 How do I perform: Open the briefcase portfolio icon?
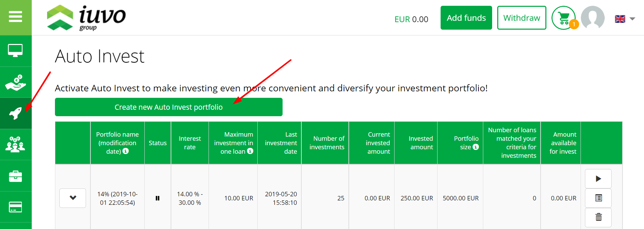[x=15, y=176]
